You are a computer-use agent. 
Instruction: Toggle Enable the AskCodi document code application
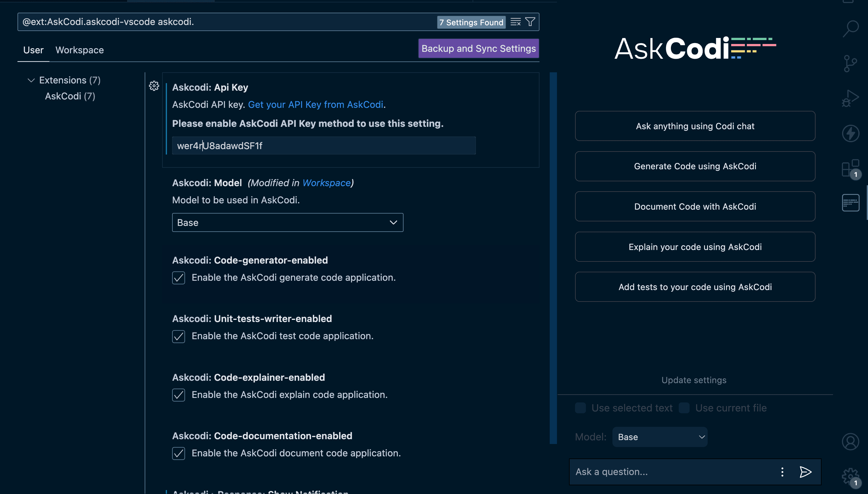coord(178,453)
